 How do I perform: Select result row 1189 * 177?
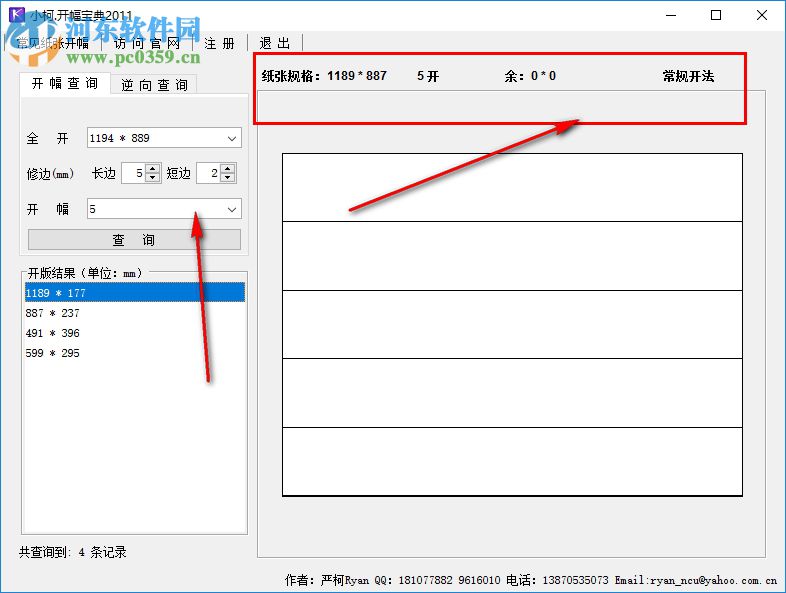pos(135,293)
